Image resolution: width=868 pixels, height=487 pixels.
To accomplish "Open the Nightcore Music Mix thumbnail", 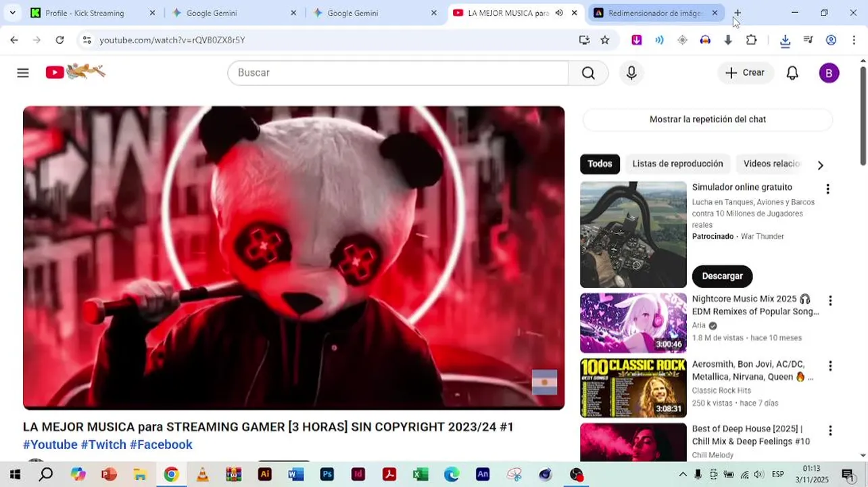I will click(633, 323).
